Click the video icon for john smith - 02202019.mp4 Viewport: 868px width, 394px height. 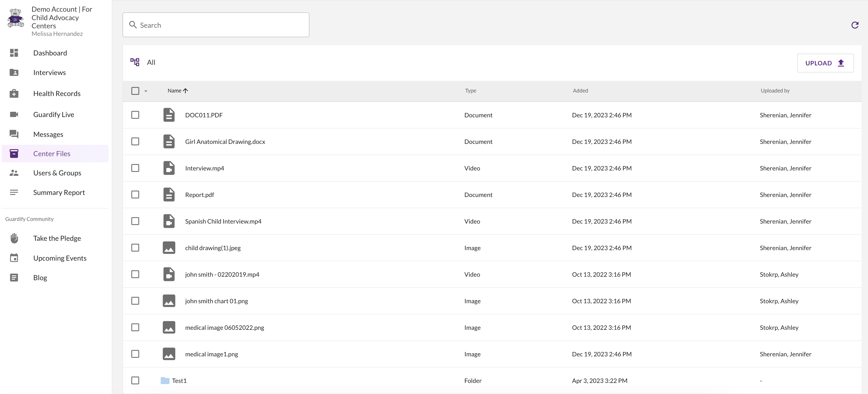click(x=169, y=274)
